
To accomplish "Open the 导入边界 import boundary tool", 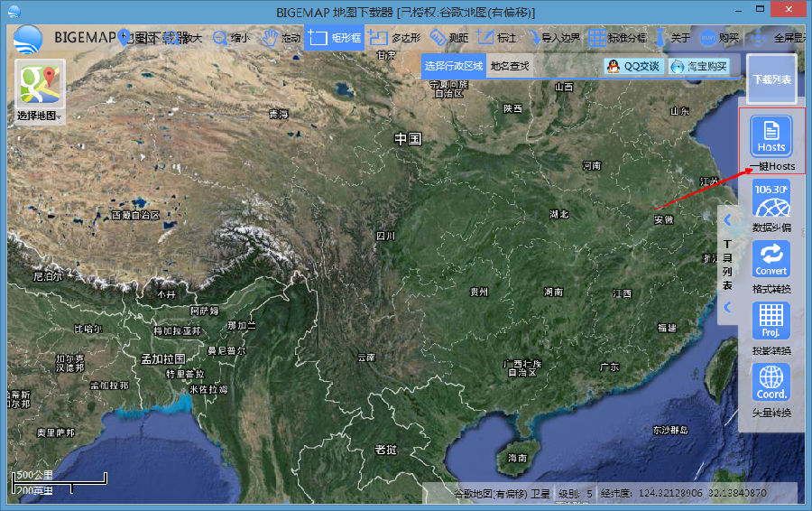I will 554,38.
